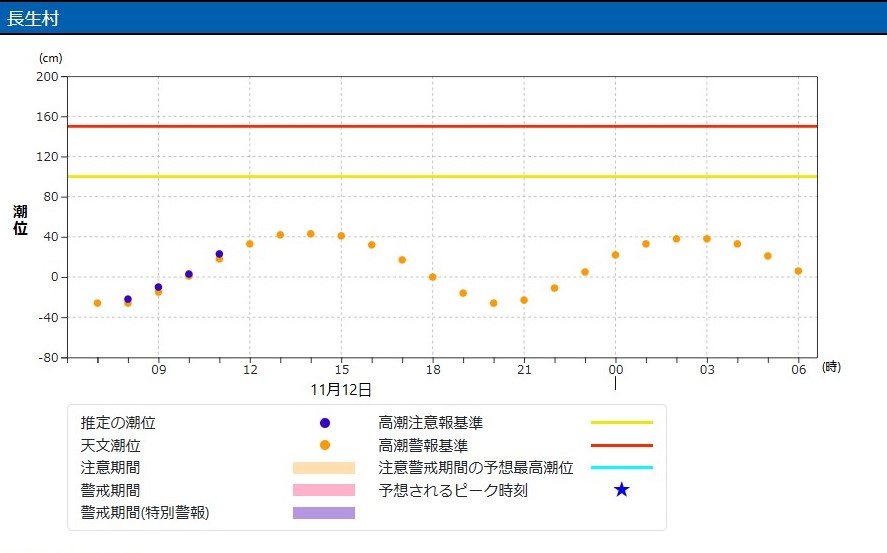
Task: Click the yellow line legend for 高潮注意報基準
Action: tap(622, 422)
